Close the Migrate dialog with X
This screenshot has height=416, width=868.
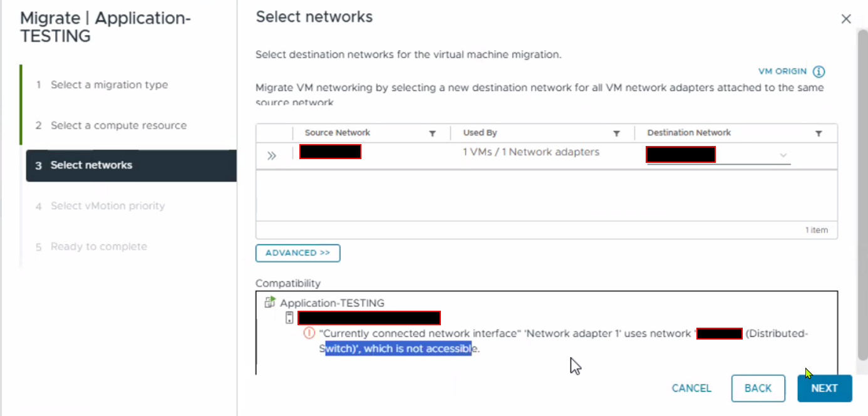tap(846, 19)
